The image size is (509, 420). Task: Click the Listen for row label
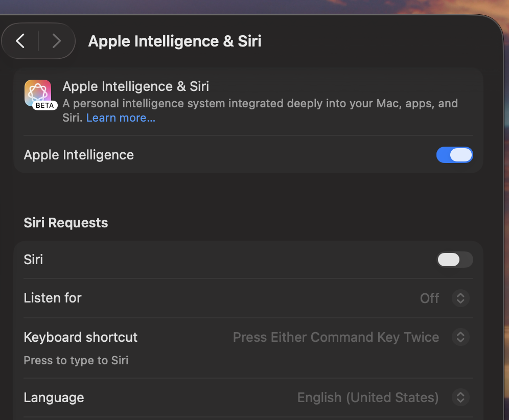pyautogui.click(x=53, y=298)
